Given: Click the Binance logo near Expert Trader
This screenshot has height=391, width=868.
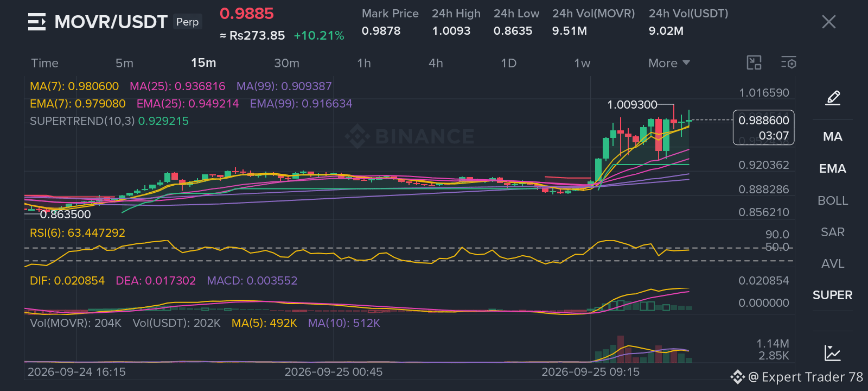Looking at the screenshot, I should tap(737, 377).
